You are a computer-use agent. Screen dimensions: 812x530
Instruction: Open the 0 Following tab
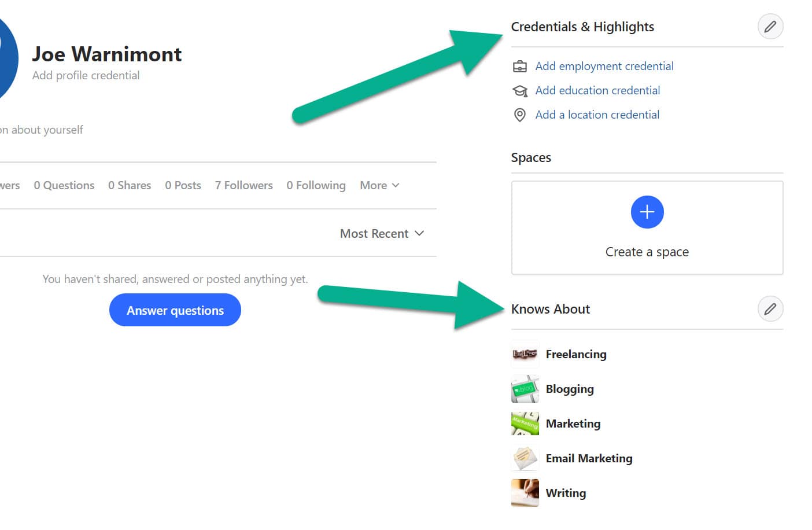(x=316, y=185)
